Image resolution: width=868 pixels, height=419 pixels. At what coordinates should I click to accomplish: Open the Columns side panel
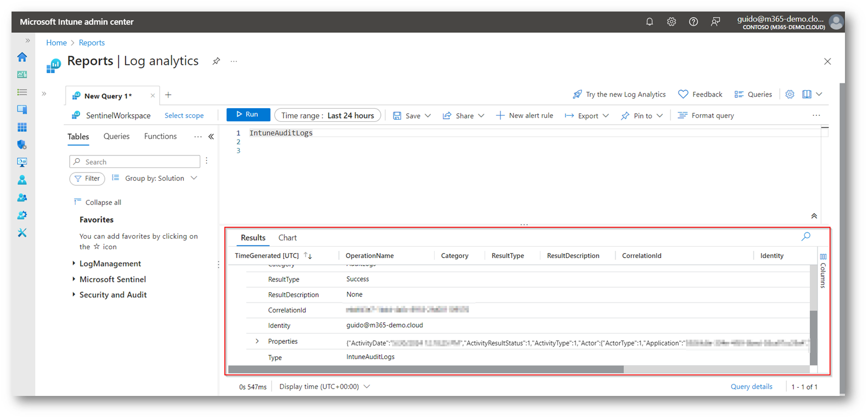coord(823,270)
